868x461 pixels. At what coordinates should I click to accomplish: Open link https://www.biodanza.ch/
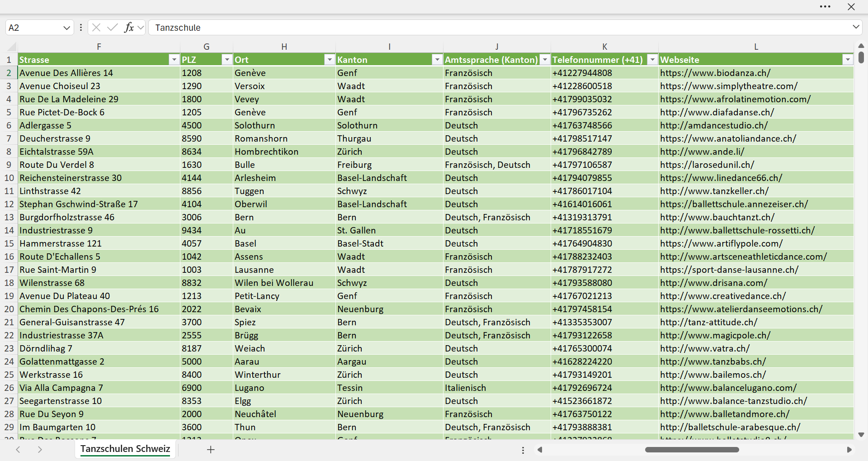pyautogui.click(x=715, y=73)
